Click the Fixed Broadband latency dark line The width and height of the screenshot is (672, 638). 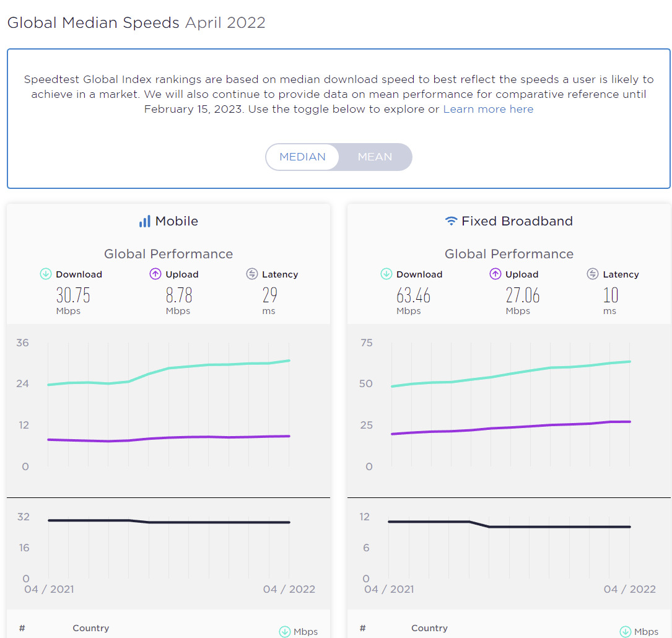point(557,527)
